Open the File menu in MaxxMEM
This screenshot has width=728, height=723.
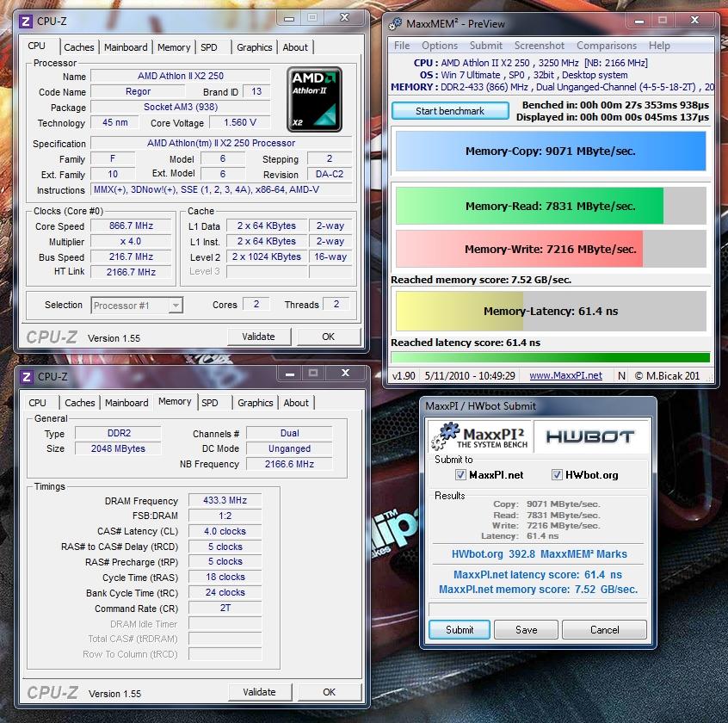402,46
